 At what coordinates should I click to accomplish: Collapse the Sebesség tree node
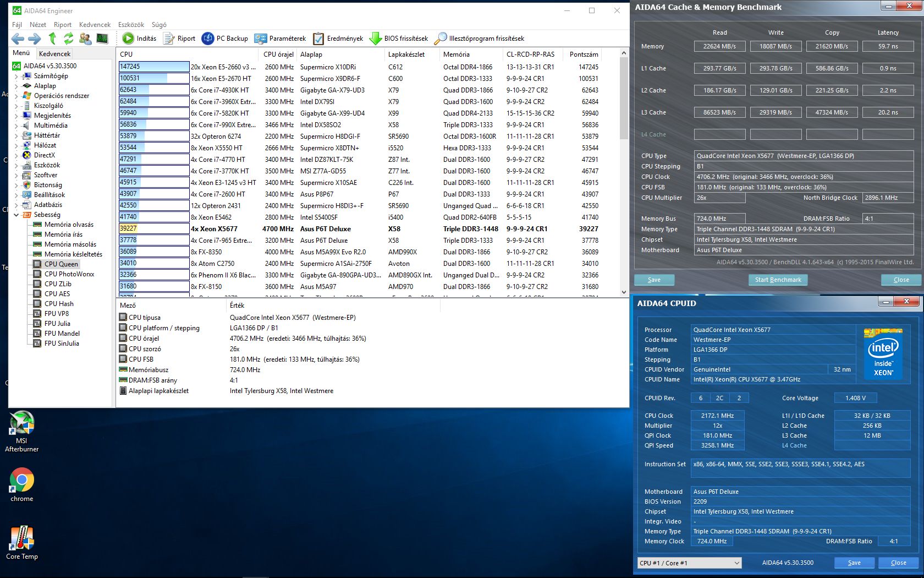coord(16,215)
